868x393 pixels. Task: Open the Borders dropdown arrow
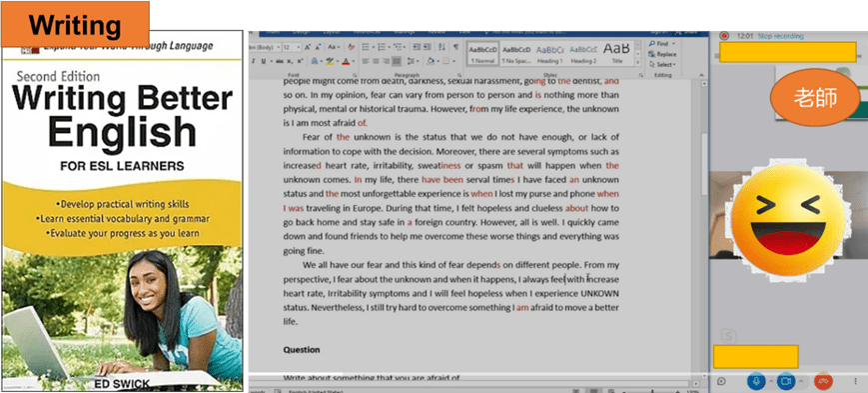click(x=453, y=61)
